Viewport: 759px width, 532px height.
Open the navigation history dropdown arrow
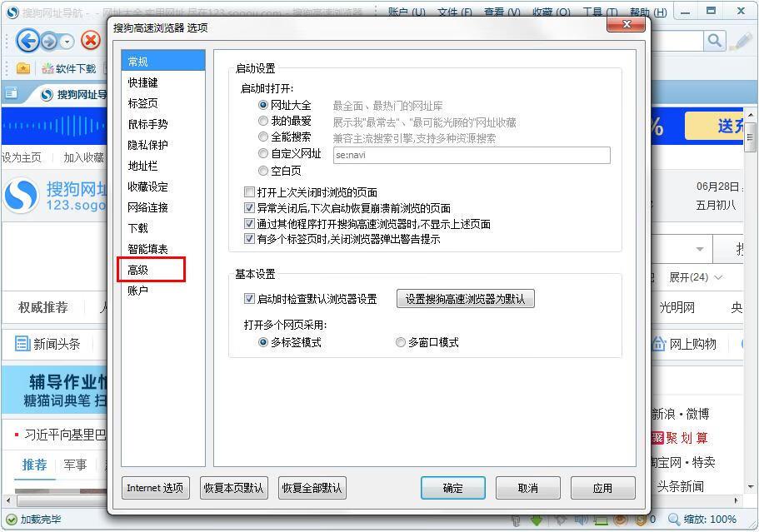(x=67, y=42)
